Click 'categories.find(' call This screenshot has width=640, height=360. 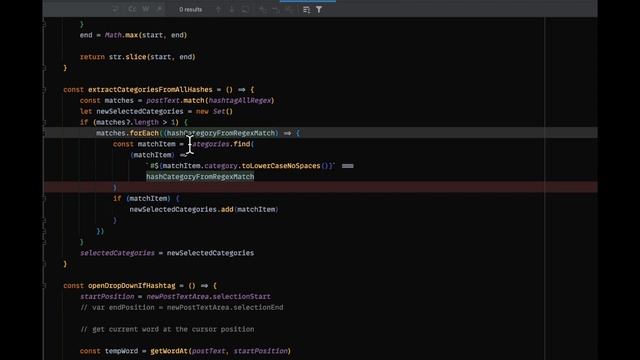[223, 144]
